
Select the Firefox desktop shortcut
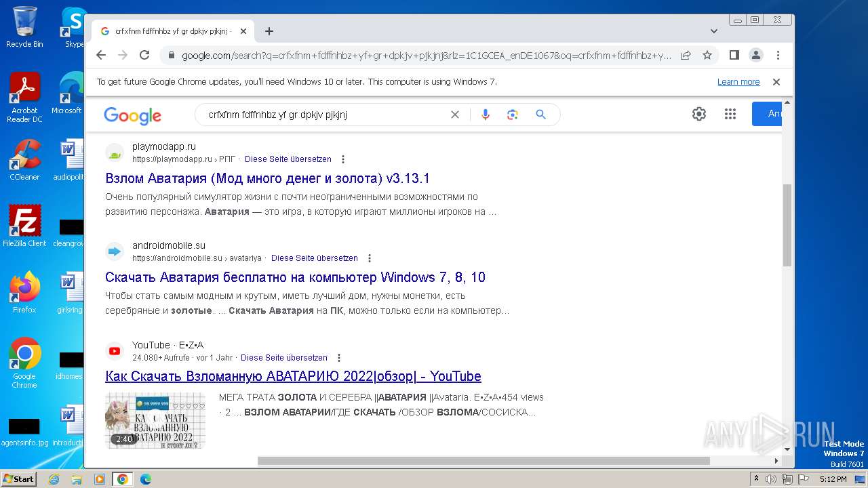24,293
